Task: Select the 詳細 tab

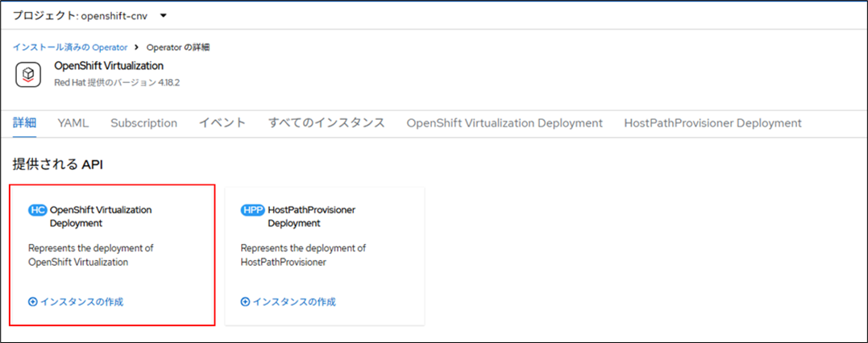Action: [x=24, y=123]
